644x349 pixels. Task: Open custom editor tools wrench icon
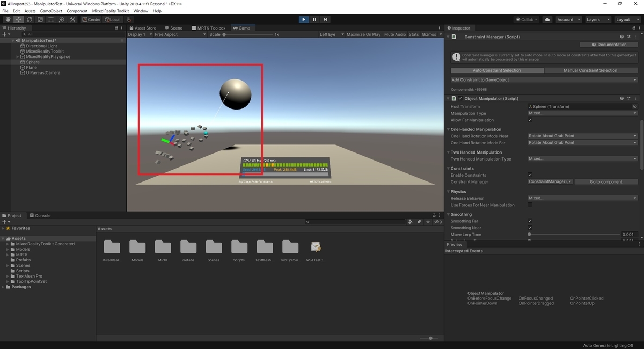coord(72,20)
